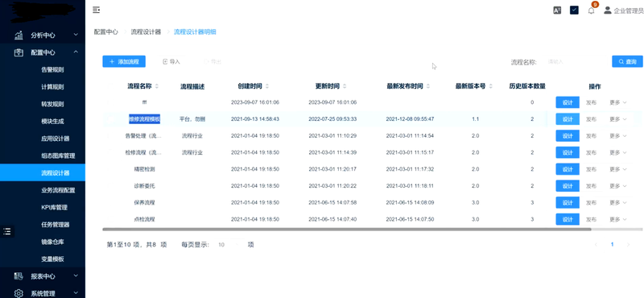Select page number 1 in pagination
644x298 pixels.
point(612,245)
